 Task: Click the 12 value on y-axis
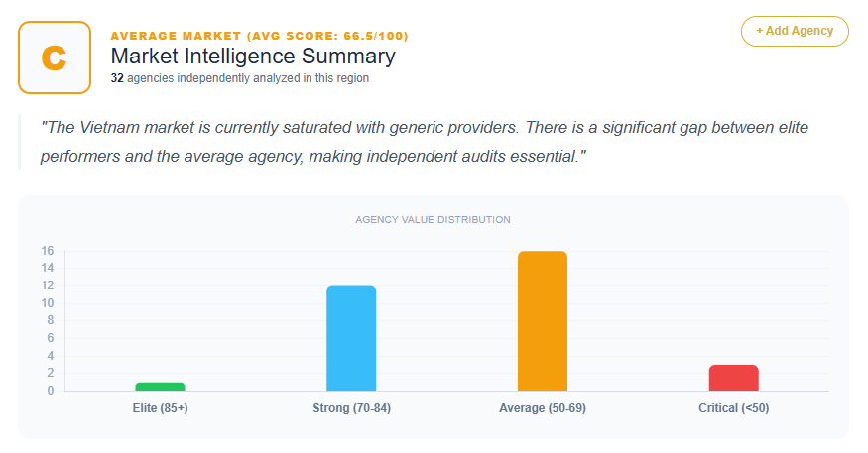point(47,285)
